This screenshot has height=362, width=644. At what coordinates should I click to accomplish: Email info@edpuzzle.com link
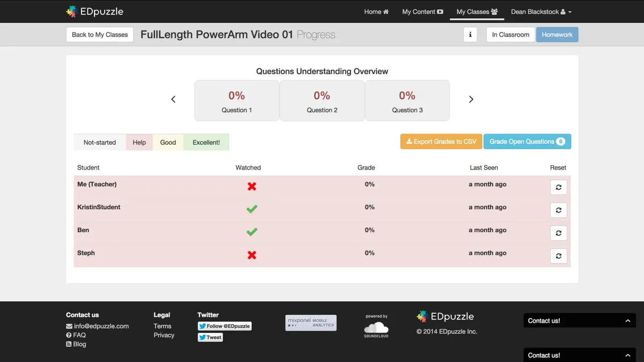point(97,326)
